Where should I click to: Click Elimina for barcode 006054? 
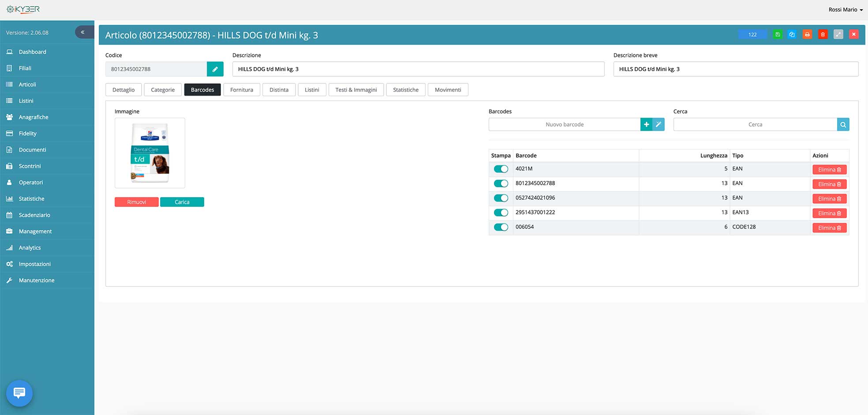(x=830, y=228)
